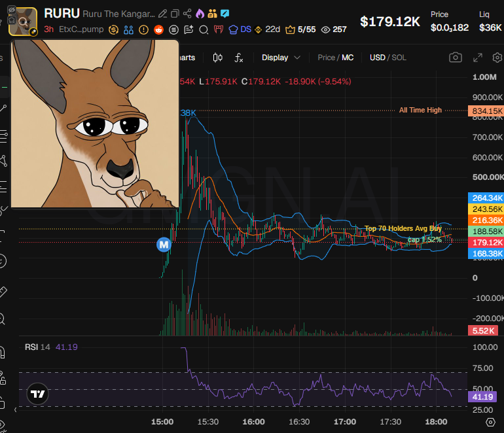
Task: Click the RSI 14 indicator label
Action: tap(37, 347)
